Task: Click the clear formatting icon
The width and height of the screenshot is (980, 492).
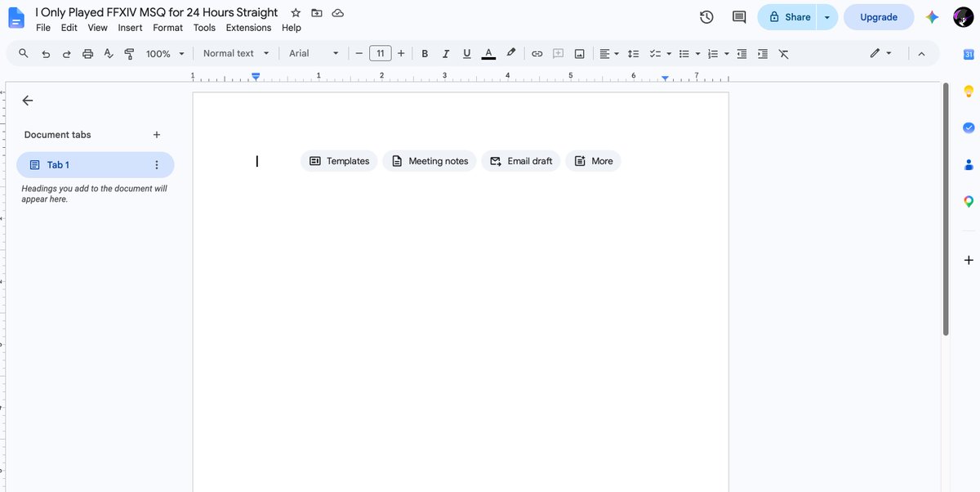Action: tap(783, 53)
